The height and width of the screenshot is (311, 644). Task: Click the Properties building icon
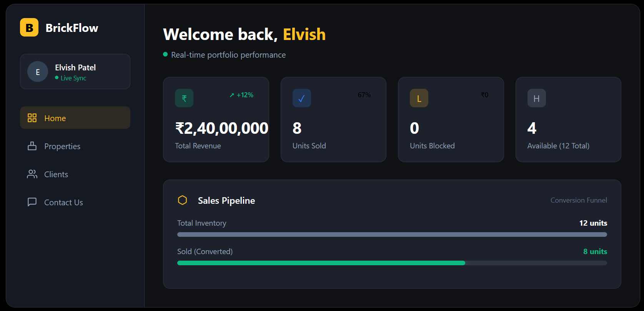pyautogui.click(x=32, y=146)
